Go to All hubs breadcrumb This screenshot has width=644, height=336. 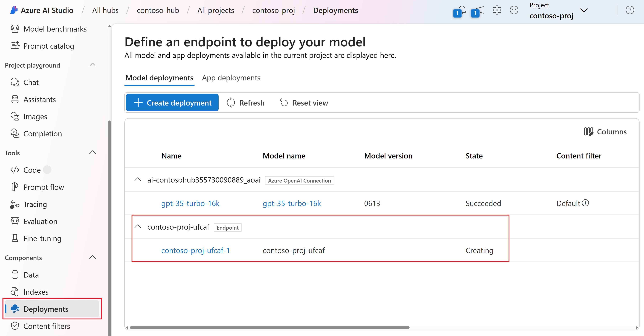pos(105,10)
